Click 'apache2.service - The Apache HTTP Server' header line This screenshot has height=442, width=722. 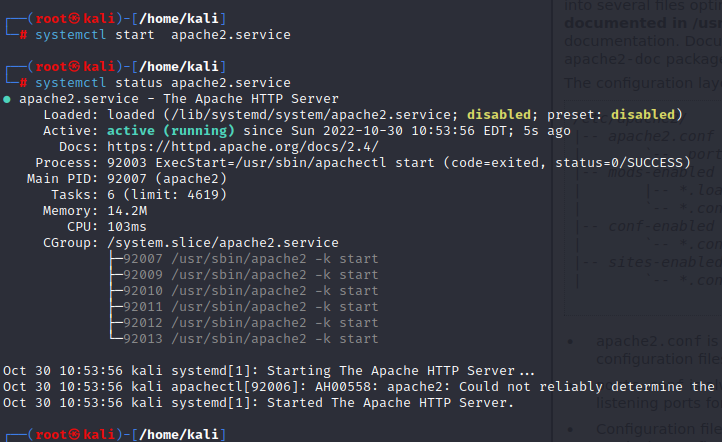[179, 99]
